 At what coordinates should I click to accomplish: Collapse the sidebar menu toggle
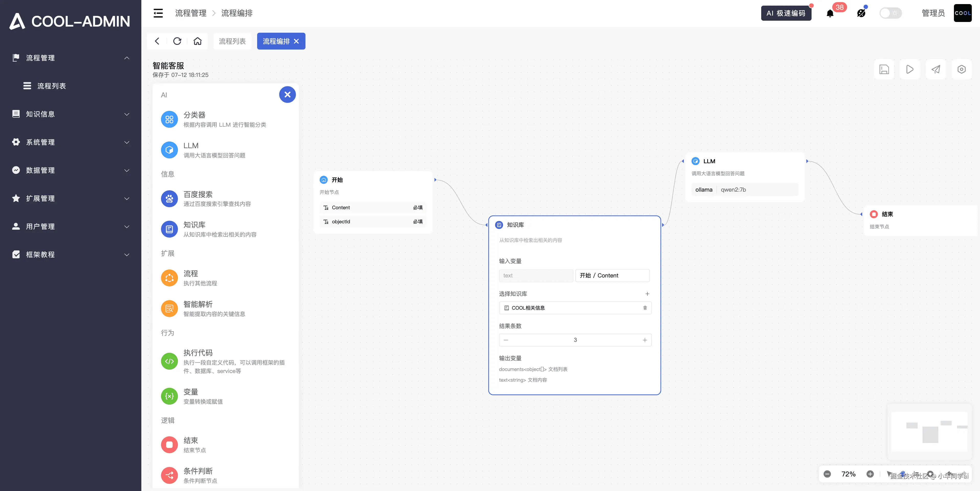[x=158, y=13]
